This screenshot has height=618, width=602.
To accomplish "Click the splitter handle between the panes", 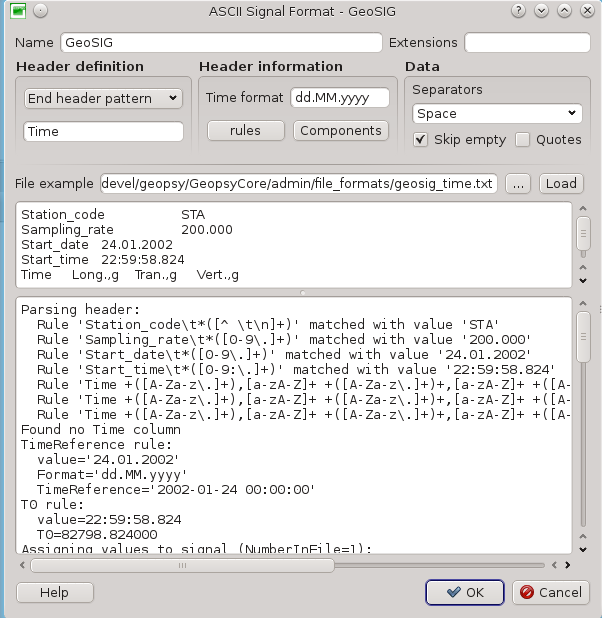I will tap(302, 292).
